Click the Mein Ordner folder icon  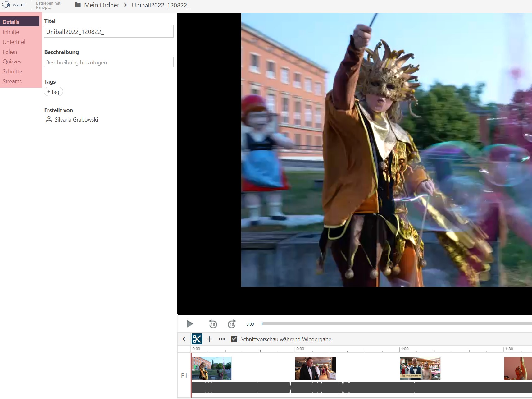[x=78, y=5]
